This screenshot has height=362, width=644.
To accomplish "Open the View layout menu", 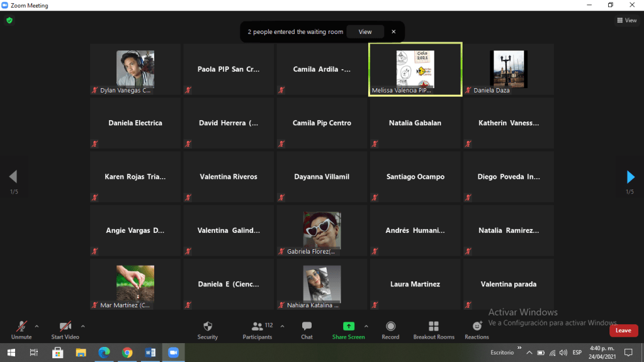I will 627,20.
